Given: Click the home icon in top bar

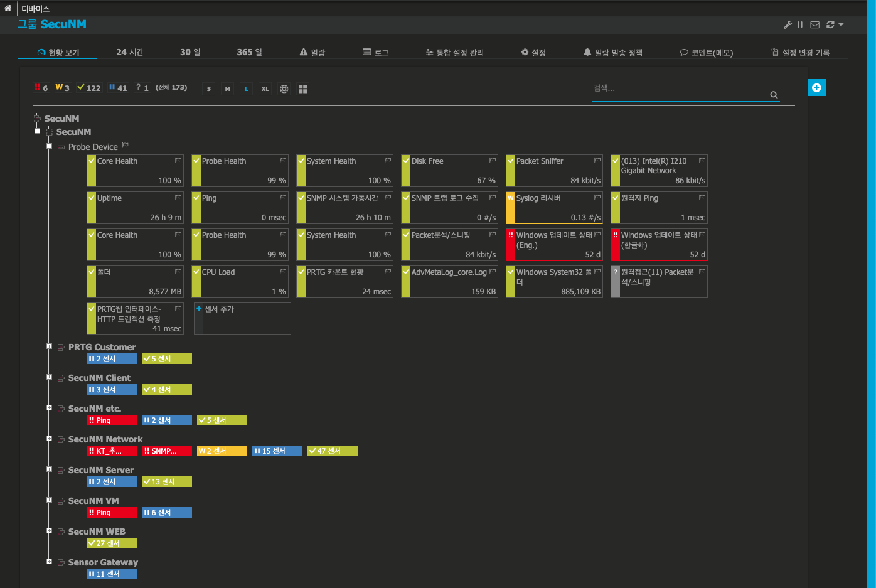Looking at the screenshot, I should tap(8, 8).
